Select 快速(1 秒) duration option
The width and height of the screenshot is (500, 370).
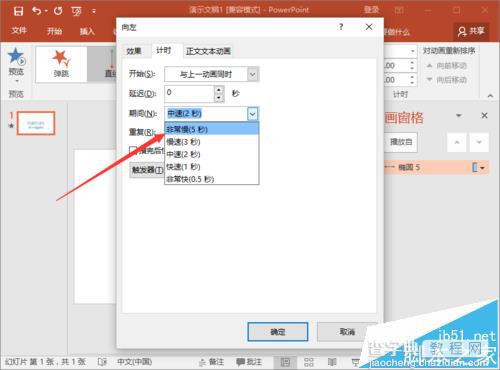(211, 167)
